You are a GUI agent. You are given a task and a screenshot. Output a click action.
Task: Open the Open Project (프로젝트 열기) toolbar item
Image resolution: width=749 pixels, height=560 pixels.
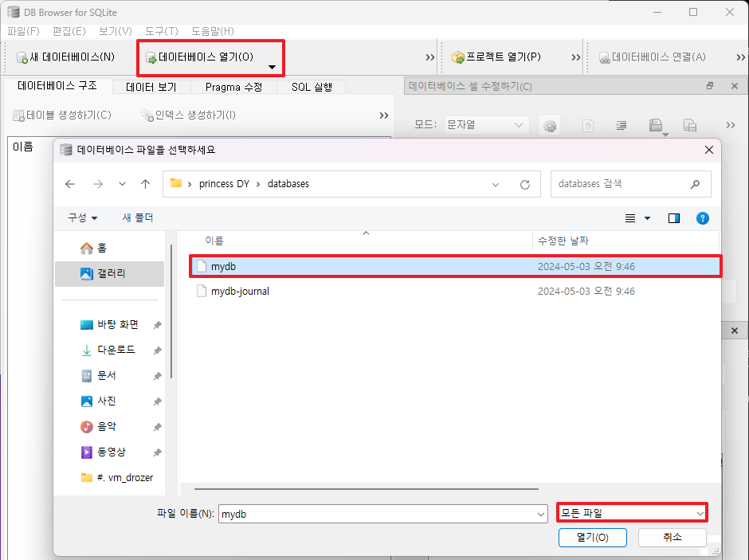[x=496, y=57]
